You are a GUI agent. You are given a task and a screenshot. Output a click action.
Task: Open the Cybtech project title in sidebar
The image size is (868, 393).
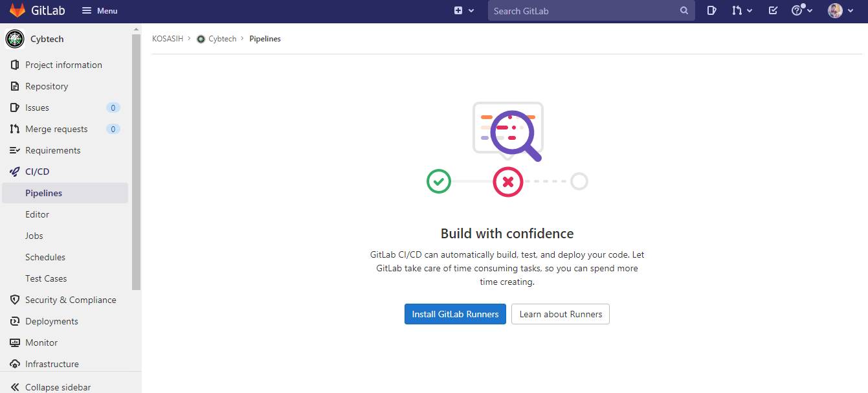tap(47, 39)
